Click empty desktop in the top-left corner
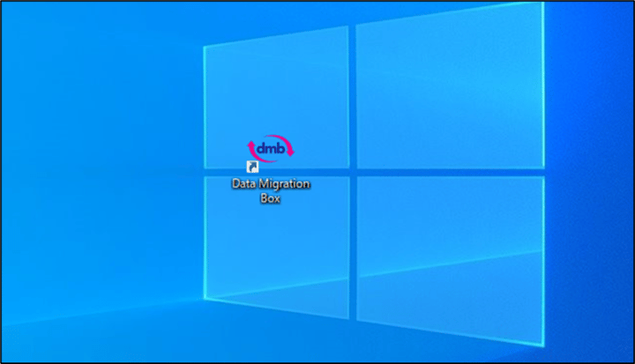 (x=35, y=26)
